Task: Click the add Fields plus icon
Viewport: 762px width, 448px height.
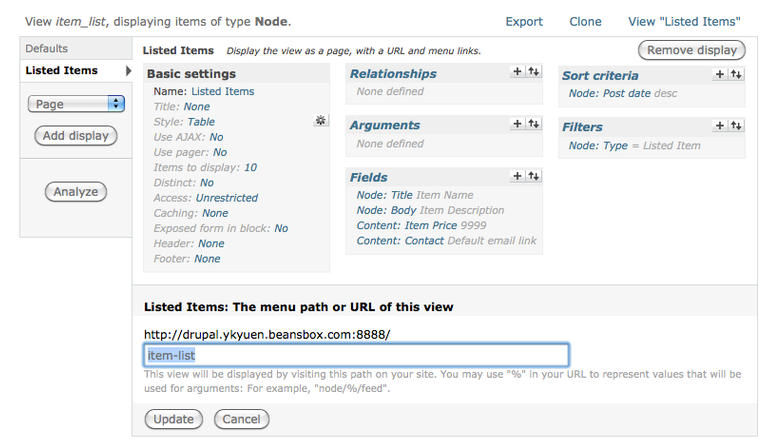Action: click(x=517, y=176)
